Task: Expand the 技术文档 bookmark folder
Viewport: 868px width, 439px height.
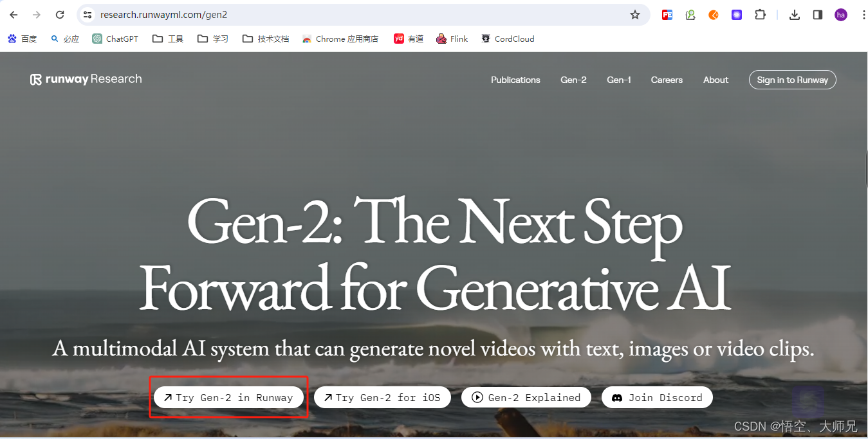Action: pos(266,39)
